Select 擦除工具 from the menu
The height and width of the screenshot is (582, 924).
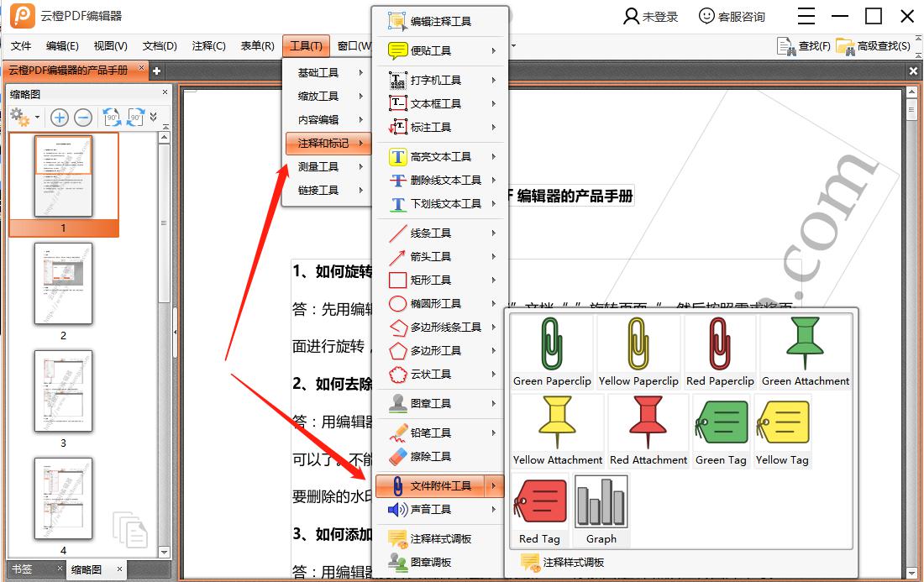pyautogui.click(x=431, y=457)
